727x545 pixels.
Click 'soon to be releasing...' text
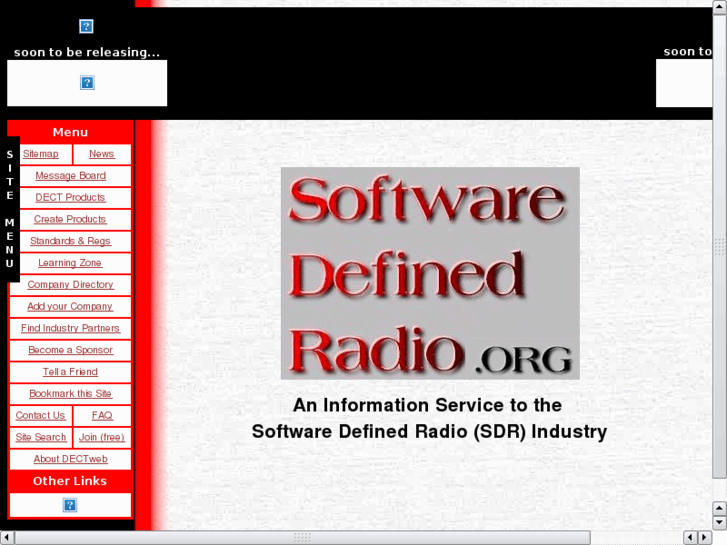pos(87,52)
